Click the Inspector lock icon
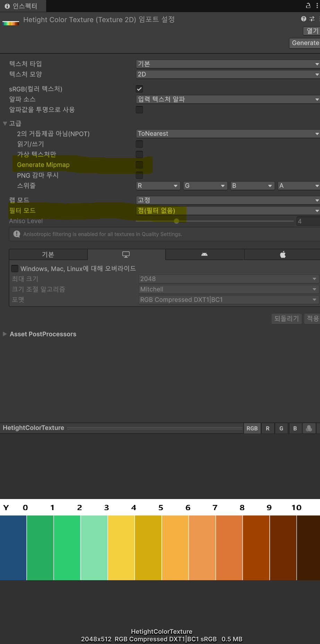This screenshot has height=644, width=320. pyautogui.click(x=308, y=6)
